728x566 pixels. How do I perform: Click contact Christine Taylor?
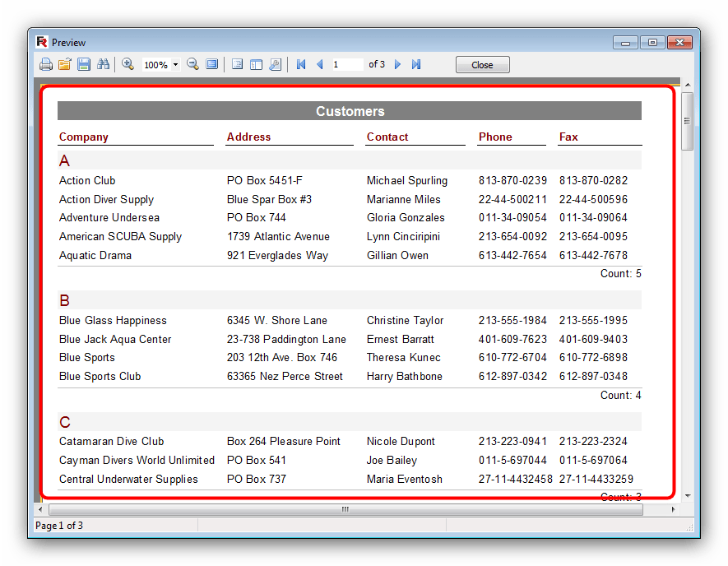405,320
